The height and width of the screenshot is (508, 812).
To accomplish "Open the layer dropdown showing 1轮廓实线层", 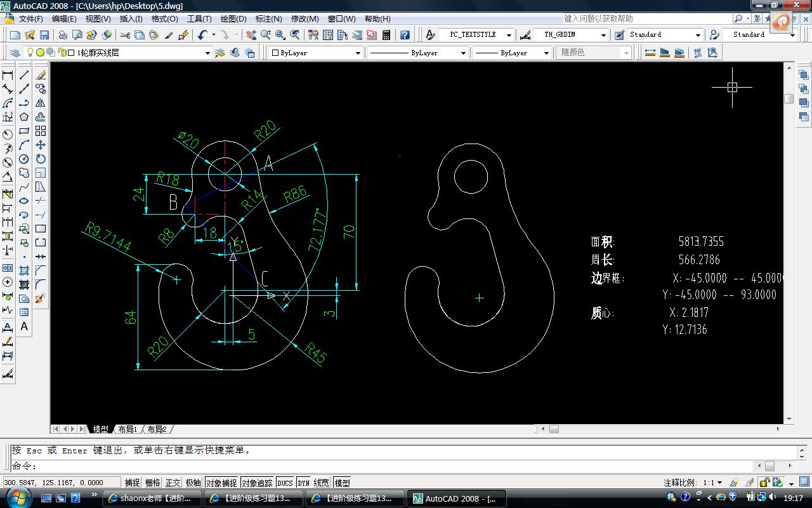I will 117,53.
